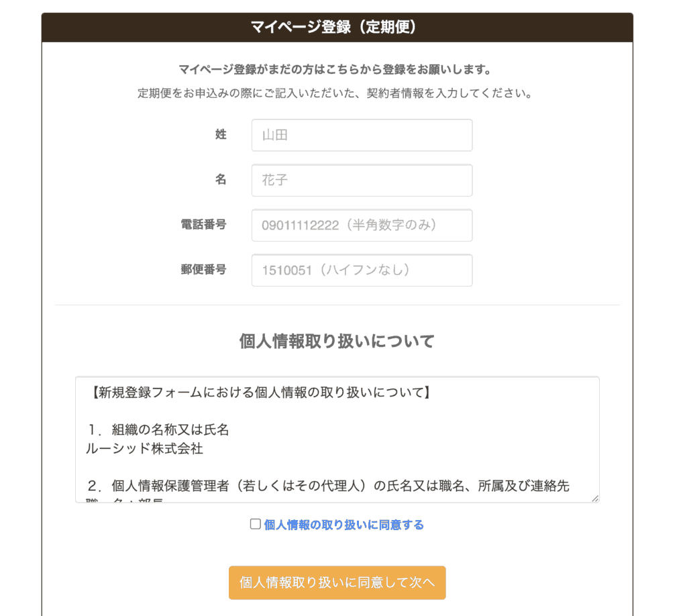Click the 姓 field label
This screenshot has width=687, height=616.
[x=221, y=134]
